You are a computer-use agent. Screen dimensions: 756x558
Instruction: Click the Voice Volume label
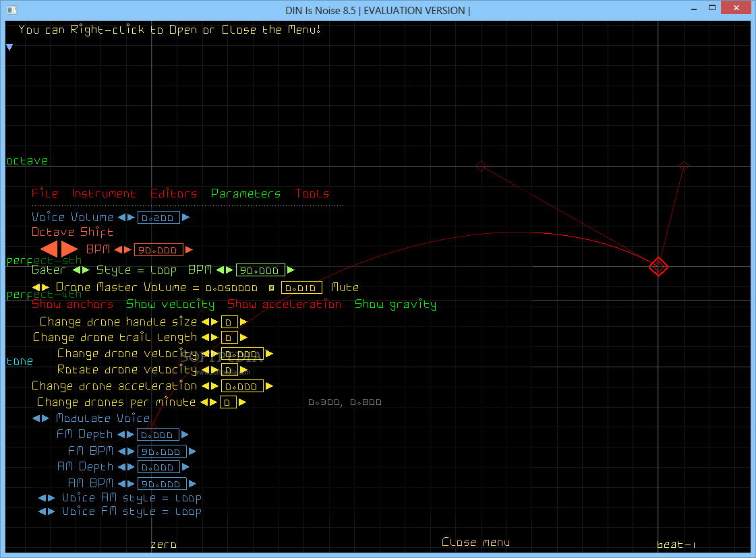click(x=72, y=217)
